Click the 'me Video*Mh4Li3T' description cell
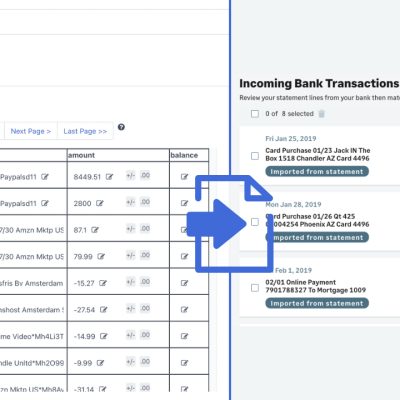400x400 pixels. [x=32, y=336]
